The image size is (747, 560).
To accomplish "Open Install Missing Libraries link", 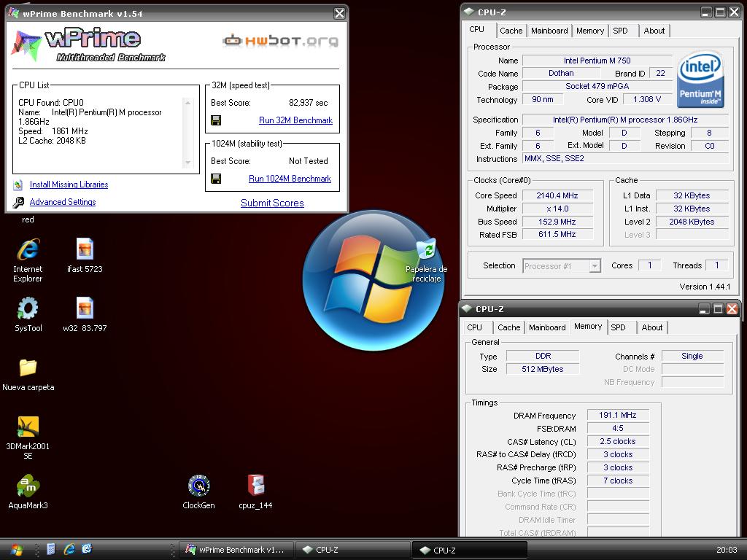I will click(x=69, y=184).
